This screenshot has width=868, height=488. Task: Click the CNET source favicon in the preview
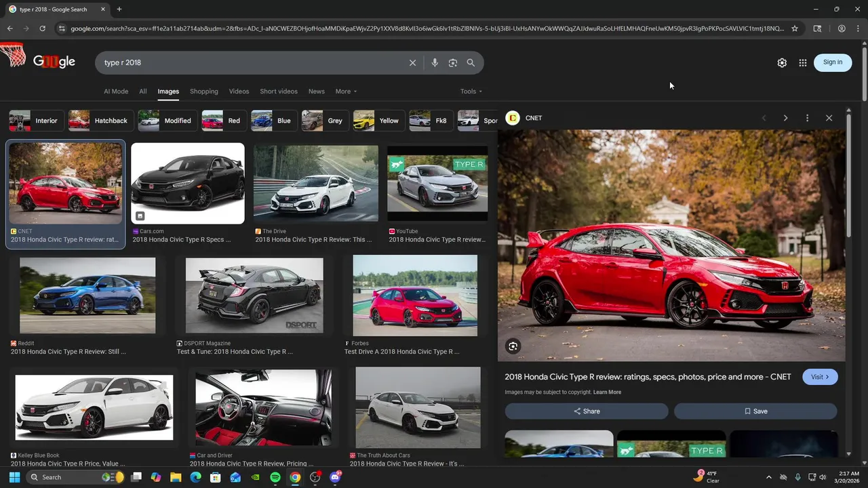pyautogui.click(x=513, y=118)
